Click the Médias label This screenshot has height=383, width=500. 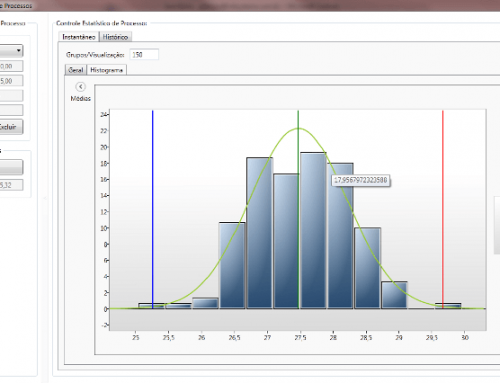[x=81, y=98]
